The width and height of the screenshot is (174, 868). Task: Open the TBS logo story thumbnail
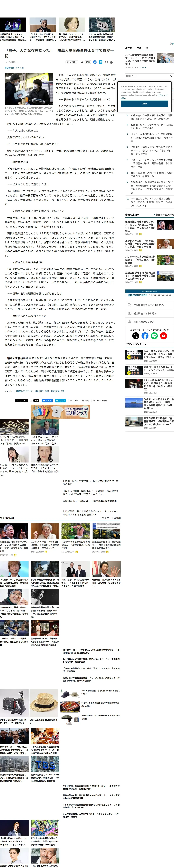pyautogui.click(x=45, y=764)
